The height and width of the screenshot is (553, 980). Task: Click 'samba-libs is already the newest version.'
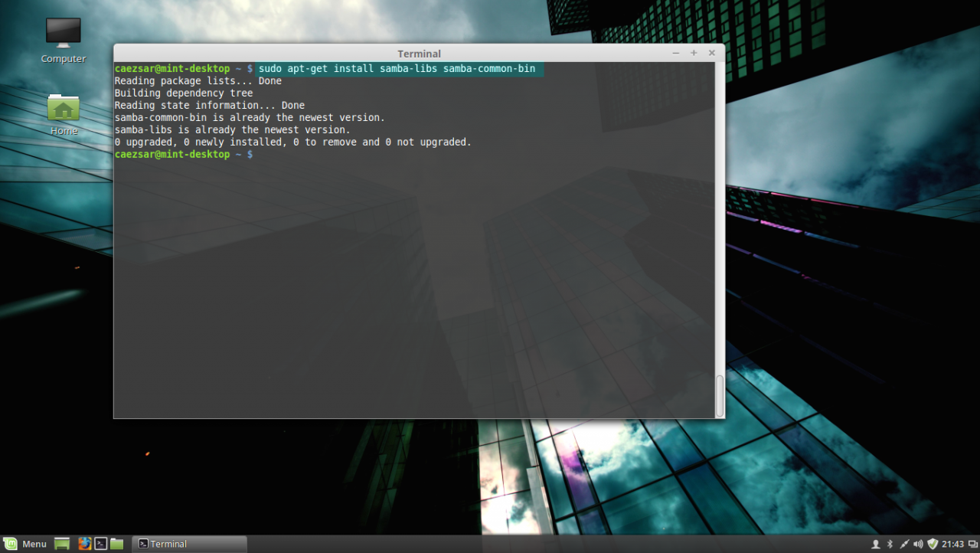233,130
